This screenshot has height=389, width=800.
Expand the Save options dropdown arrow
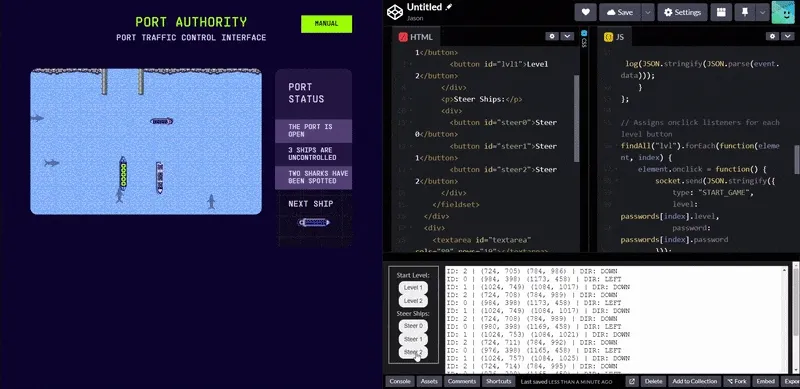click(647, 12)
